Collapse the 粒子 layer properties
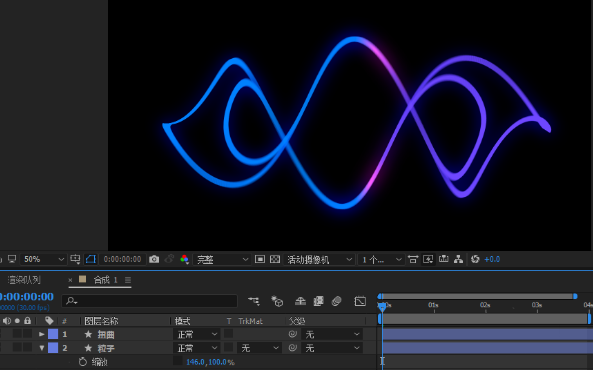This screenshot has height=370, width=593. (x=42, y=348)
